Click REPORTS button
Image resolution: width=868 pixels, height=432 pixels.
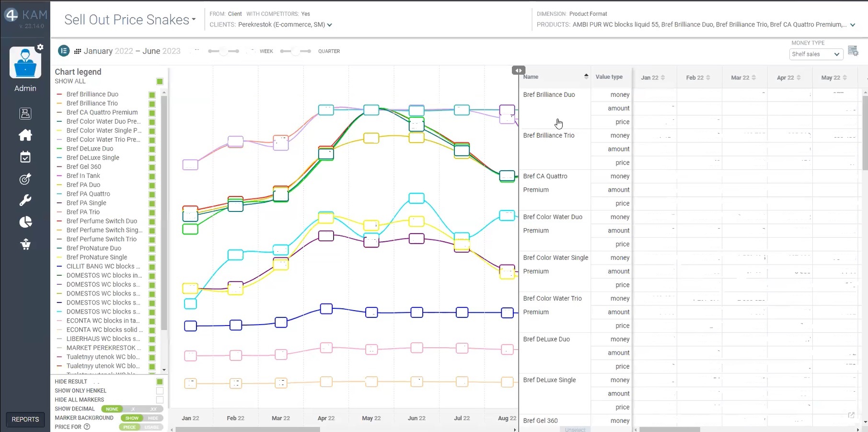pyautogui.click(x=25, y=420)
